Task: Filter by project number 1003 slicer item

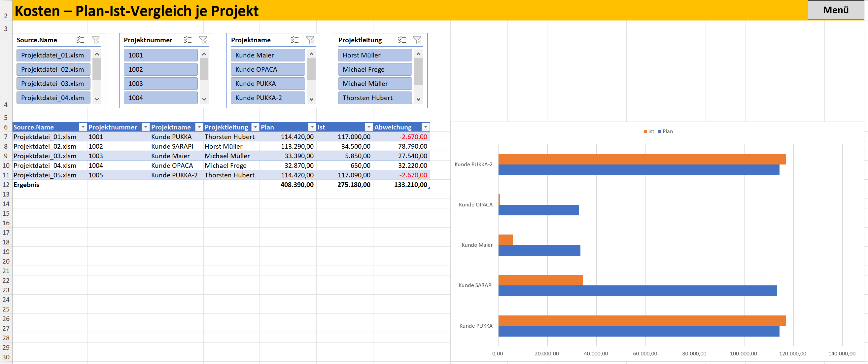Action: point(160,83)
